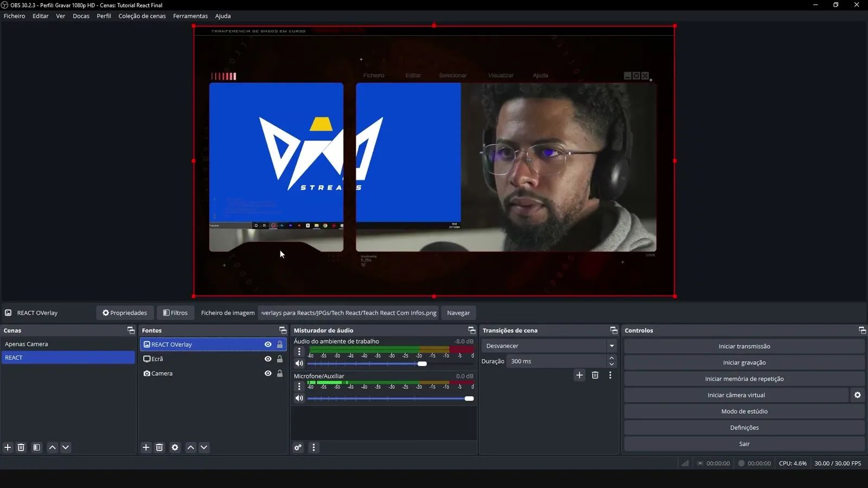Undock the Cenas panel
The image size is (868, 488).
131,330
